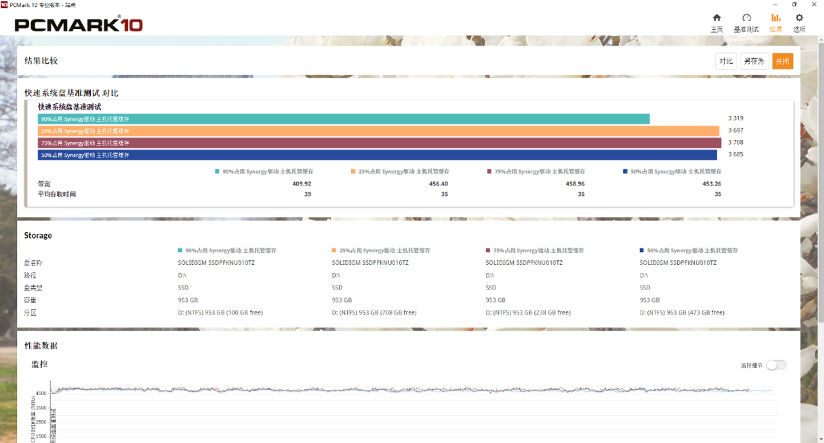Toggle the monitoring details switch

tap(776, 365)
